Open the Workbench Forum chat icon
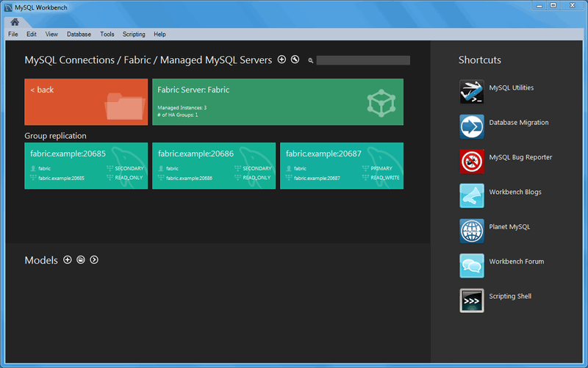Screen dimensions: 588x368 [x=472, y=266]
